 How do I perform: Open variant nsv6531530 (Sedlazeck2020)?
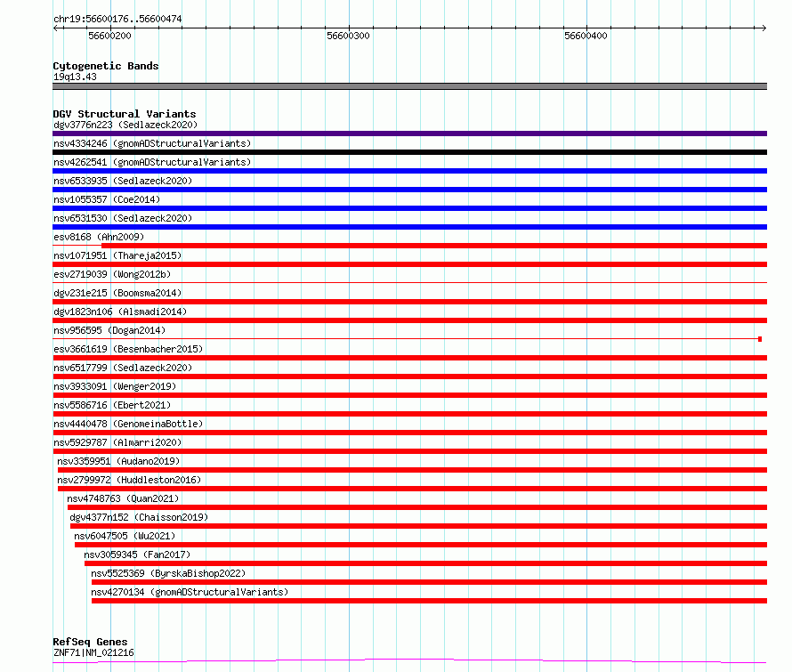point(123,218)
